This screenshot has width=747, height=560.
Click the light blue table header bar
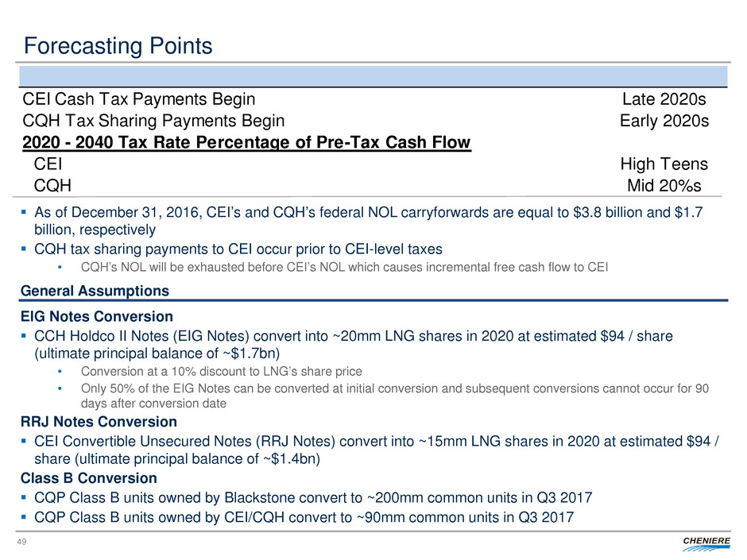point(373,76)
